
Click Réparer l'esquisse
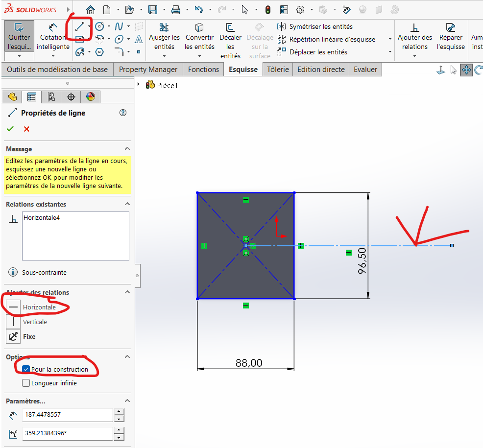click(451, 36)
